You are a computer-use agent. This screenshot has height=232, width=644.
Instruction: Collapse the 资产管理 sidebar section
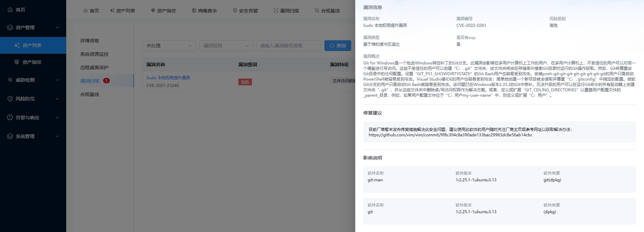click(x=57, y=28)
